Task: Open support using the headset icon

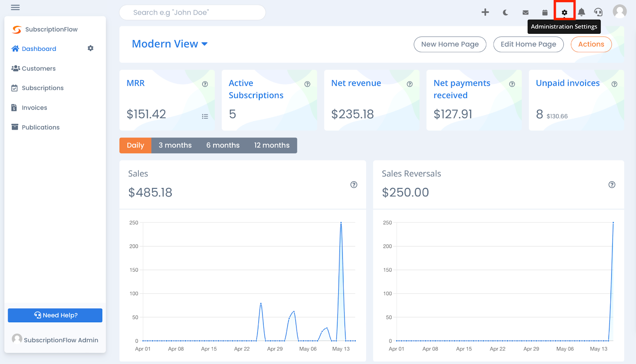Action: click(599, 12)
